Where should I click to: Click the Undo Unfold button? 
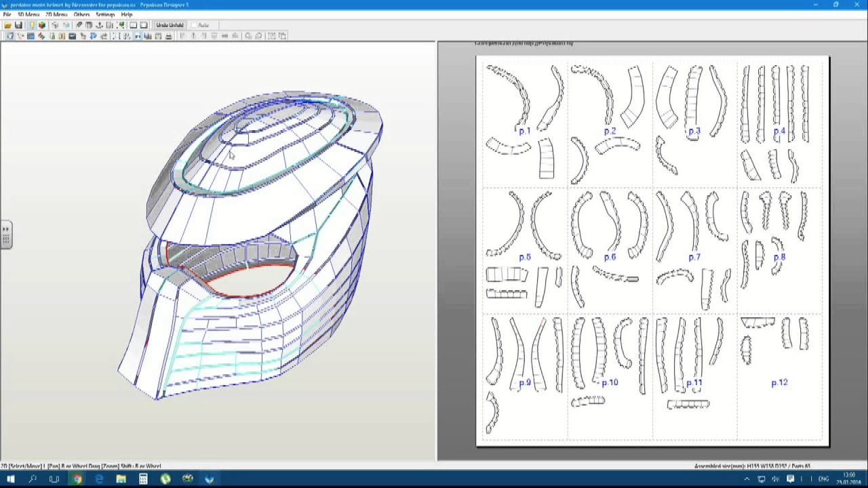[x=170, y=25]
